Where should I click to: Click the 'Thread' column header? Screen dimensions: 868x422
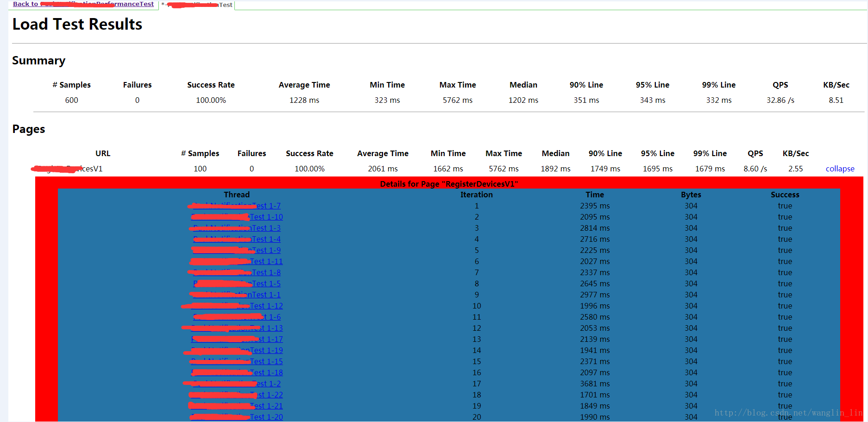tap(237, 195)
